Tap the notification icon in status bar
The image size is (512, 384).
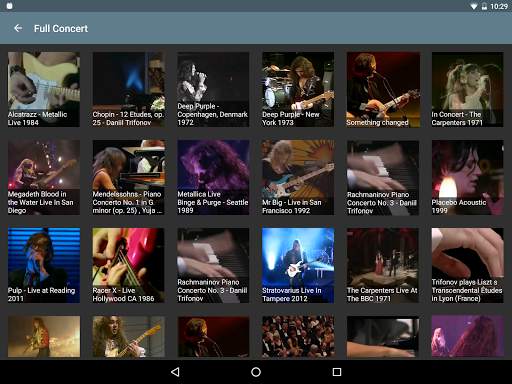click(x=10, y=6)
